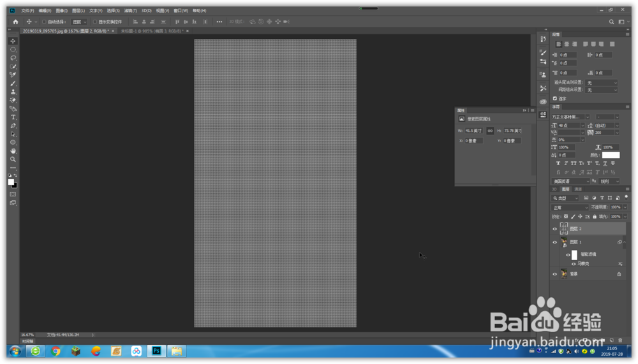The height and width of the screenshot is (364, 638).
Task: Collapse 图层 1 smart filters arrow
Action: pos(625,242)
